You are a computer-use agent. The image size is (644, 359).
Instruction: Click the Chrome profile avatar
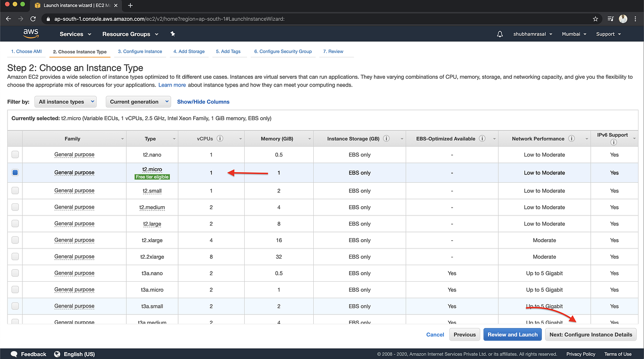pos(623,19)
